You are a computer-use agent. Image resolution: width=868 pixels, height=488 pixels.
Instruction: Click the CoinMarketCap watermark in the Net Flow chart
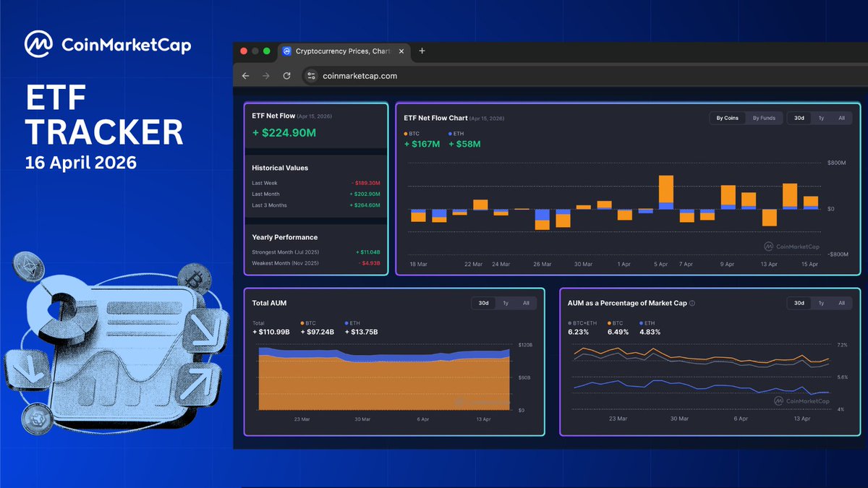(791, 246)
